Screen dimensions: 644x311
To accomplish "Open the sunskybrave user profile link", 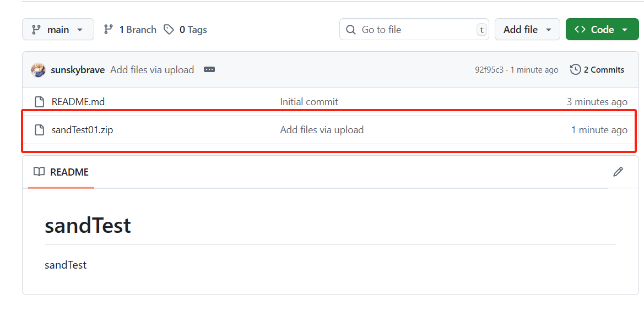I will [x=78, y=70].
